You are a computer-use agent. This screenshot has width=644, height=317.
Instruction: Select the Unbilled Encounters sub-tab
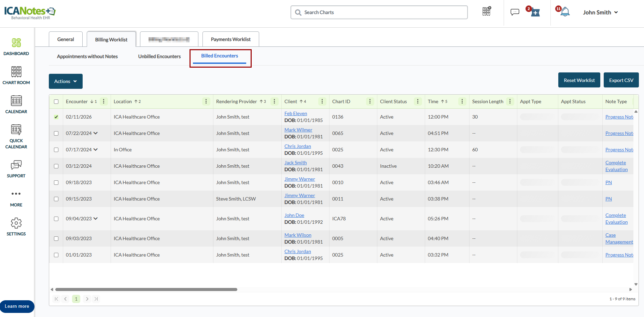(159, 56)
